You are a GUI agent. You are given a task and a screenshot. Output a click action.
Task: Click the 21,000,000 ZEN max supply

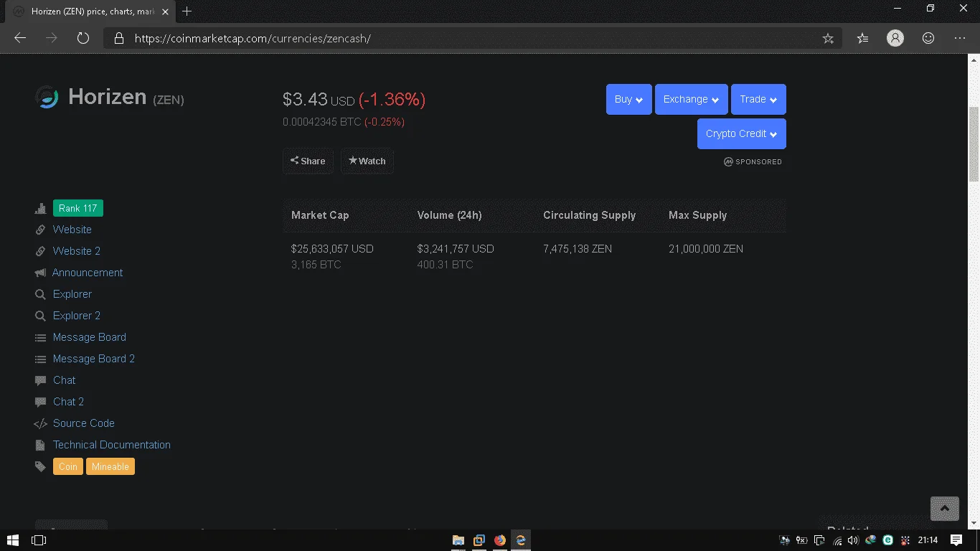(x=706, y=249)
